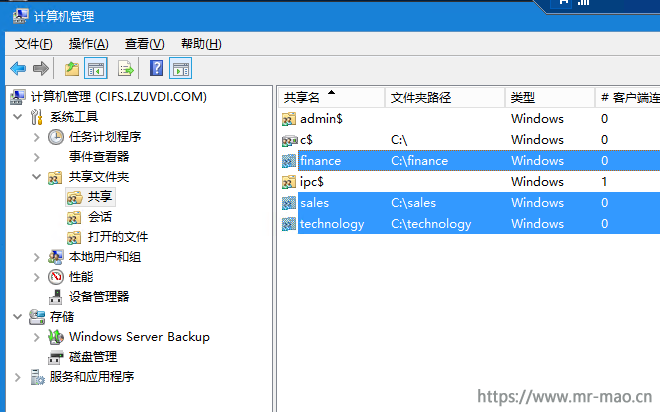Click the sales share icon

tap(289, 203)
